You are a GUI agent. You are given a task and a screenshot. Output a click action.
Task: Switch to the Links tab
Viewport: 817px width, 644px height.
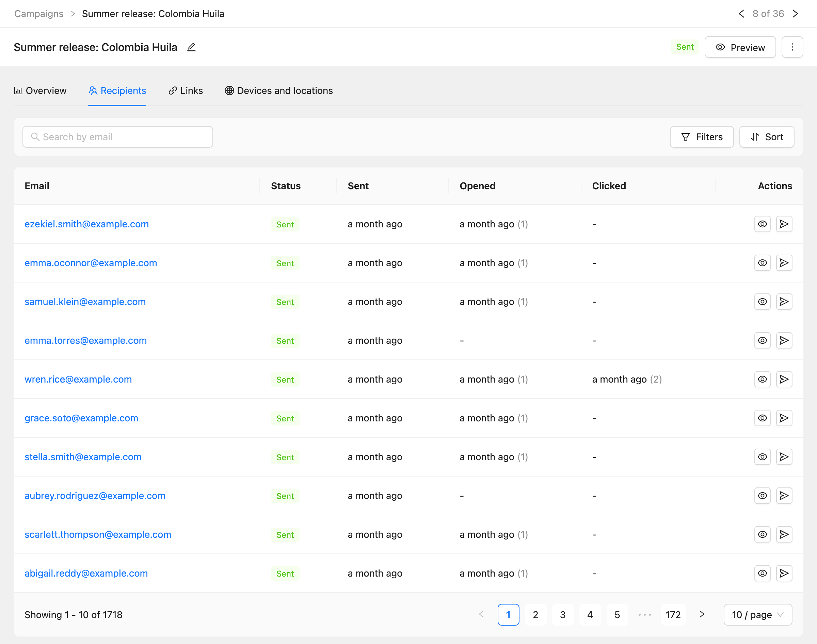click(x=186, y=91)
